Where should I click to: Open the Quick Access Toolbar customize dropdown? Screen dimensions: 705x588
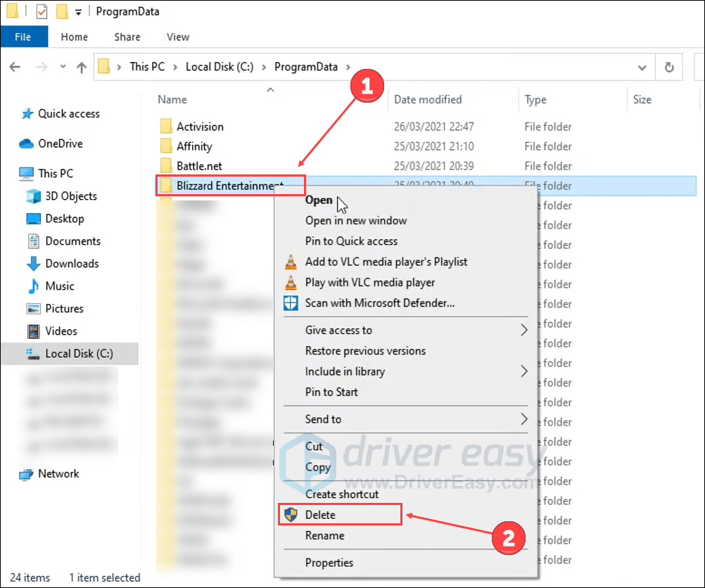78,13
